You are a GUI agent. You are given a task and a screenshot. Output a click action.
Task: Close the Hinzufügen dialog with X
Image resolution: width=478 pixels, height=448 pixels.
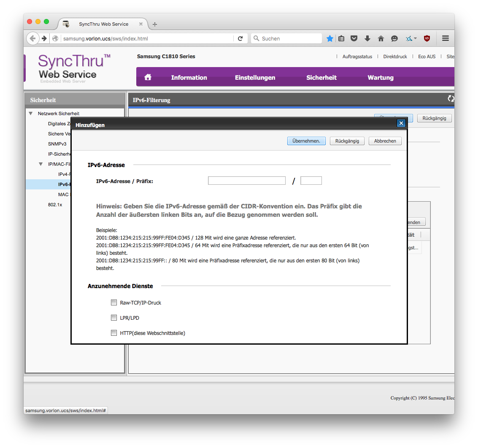pos(401,123)
